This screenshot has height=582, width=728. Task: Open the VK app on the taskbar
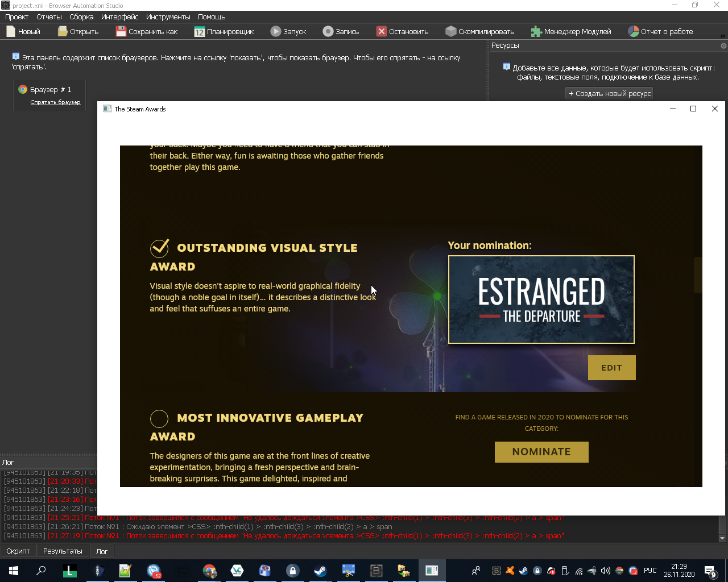(x=237, y=571)
